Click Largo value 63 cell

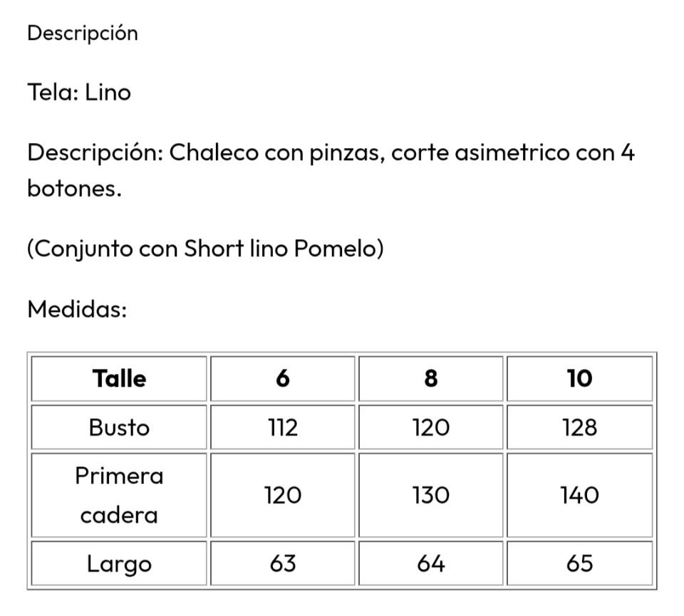coord(283,563)
